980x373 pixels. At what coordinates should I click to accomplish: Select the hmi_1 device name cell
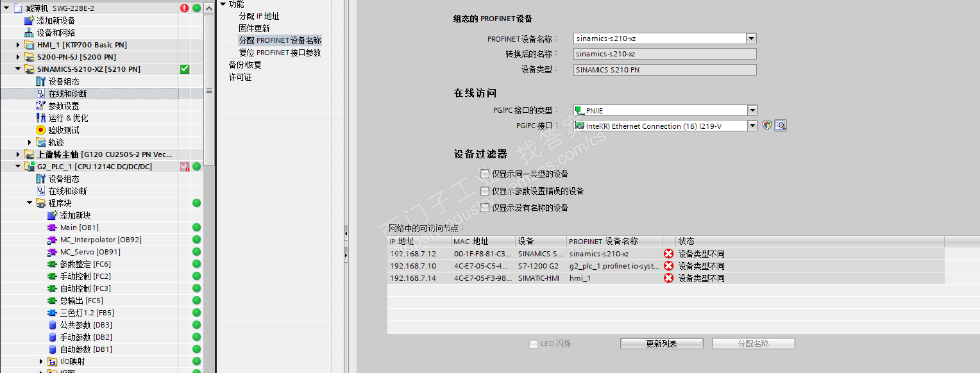click(x=614, y=278)
